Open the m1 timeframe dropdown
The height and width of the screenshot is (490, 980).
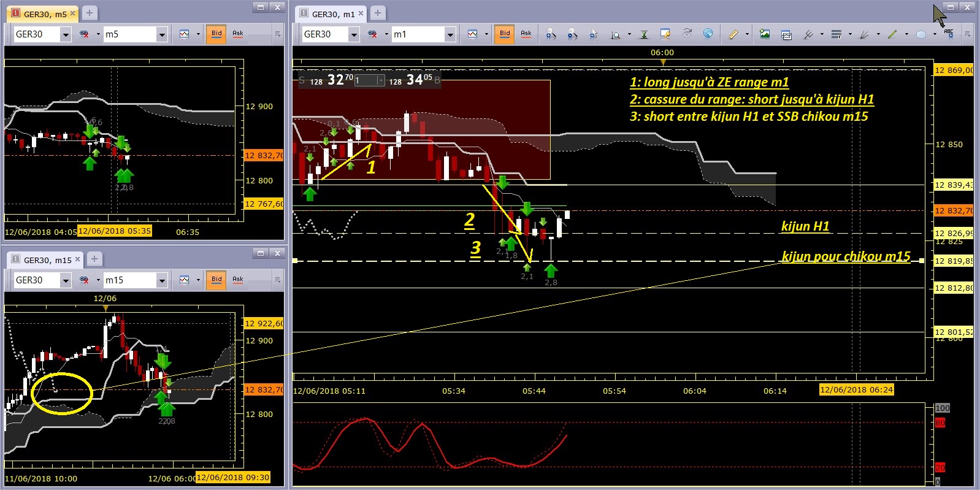(x=450, y=34)
